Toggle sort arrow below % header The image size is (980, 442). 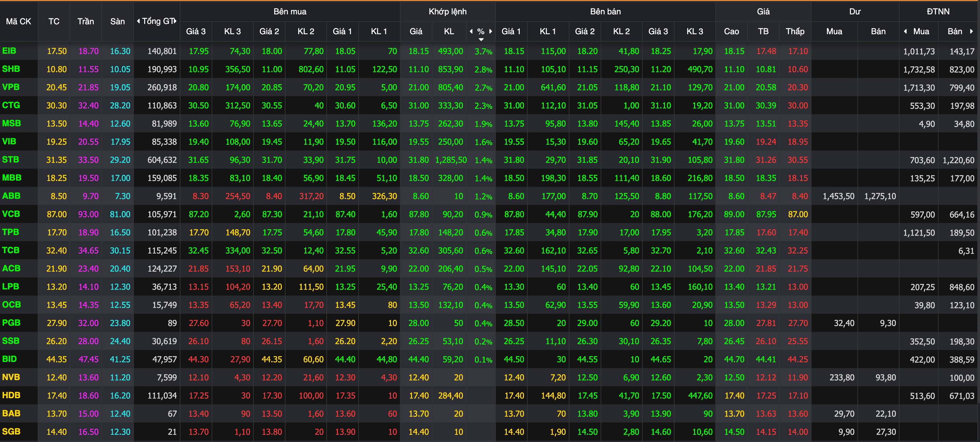point(481,39)
